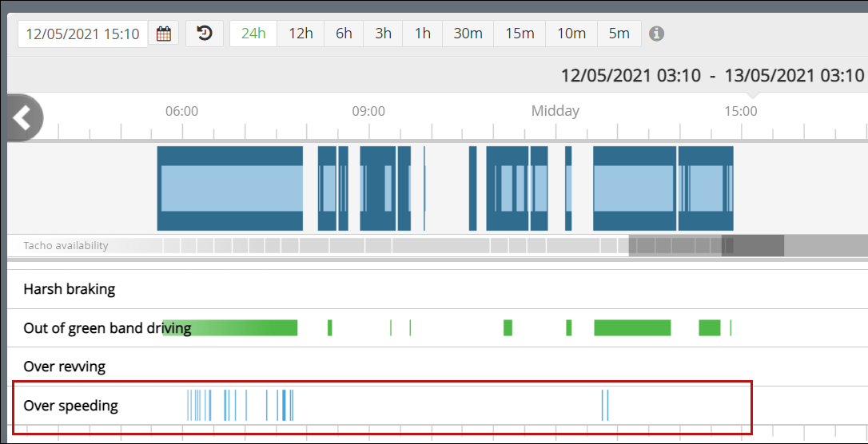Click the date range heading 12/05/2021 03:10 - 13/05/2021 03:10
Screen dimensions: 868x444
tap(712, 75)
